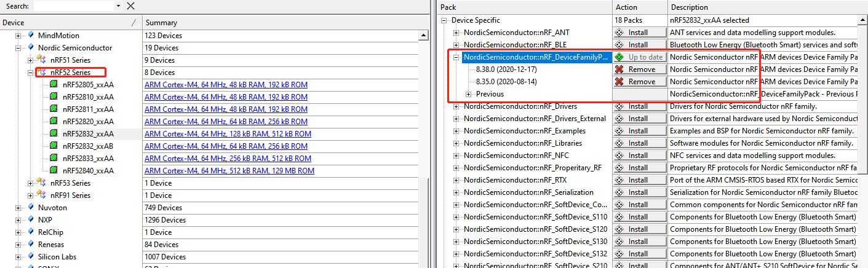Viewport: 868px width, 268px height.
Task: Click the nRF52832_xxAA chip icon
Action: (x=55, y=134)
